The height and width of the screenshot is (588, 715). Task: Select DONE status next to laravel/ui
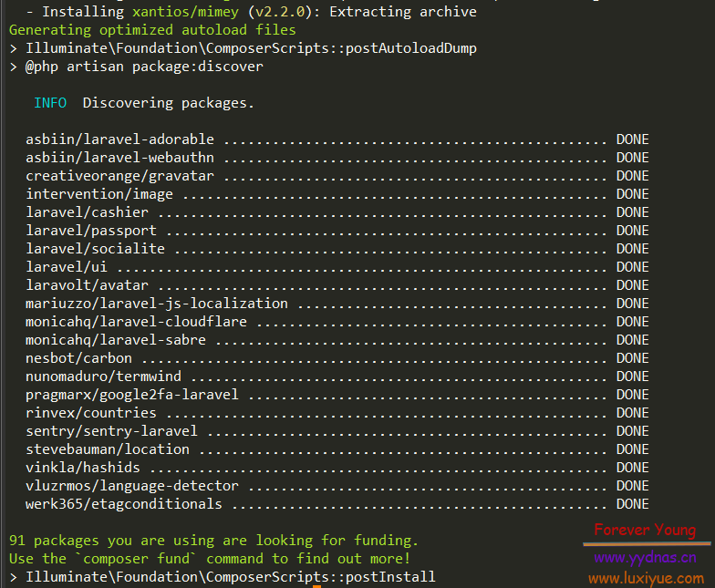(x=633, y=267)
